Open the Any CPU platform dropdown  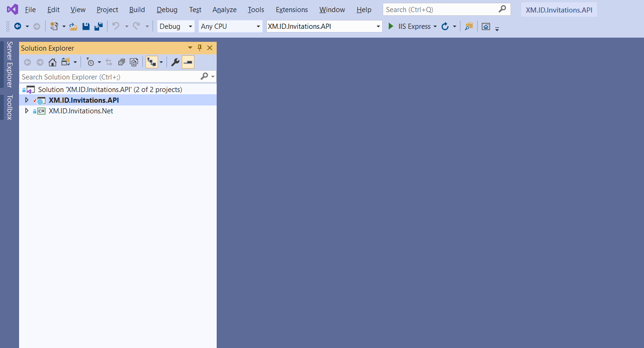(x=259, y=26)
